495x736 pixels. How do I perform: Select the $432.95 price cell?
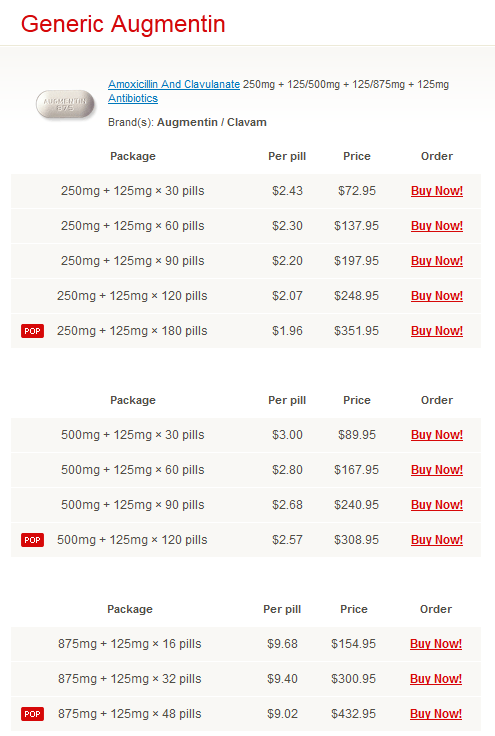(x=353, y=714)
